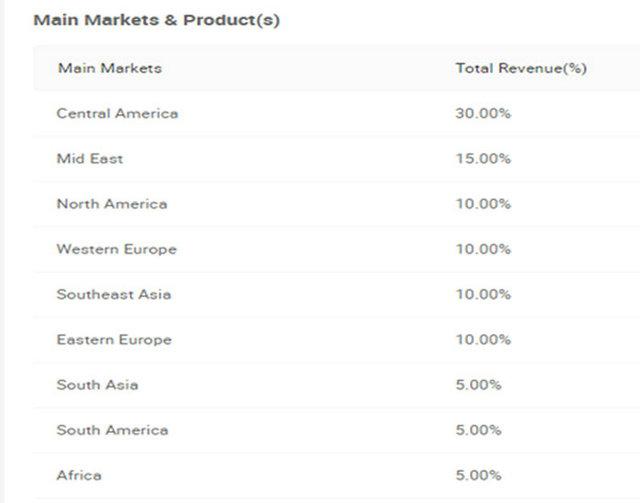Select the Mid East market entry
Screen dimensions: 640x503
(x=90, y=158)
